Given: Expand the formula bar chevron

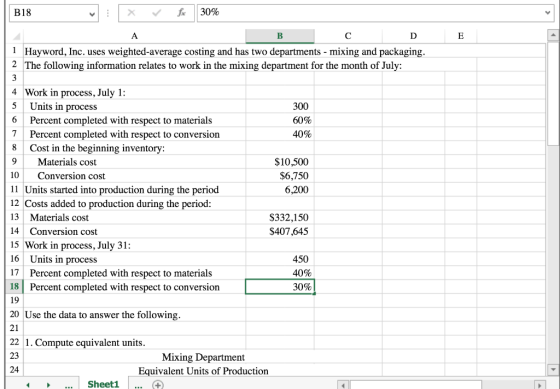Looking at the screenshot, I should [548, 13].
